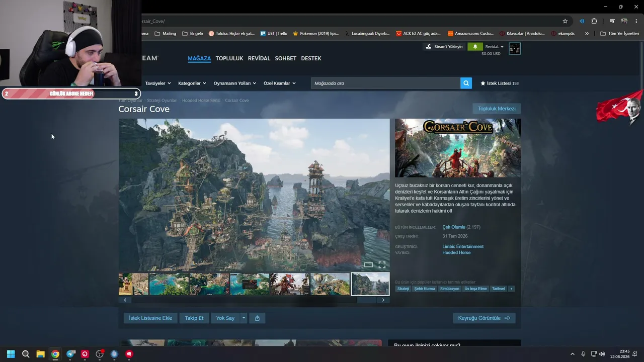Open the blue round app on taskbar

114,354
